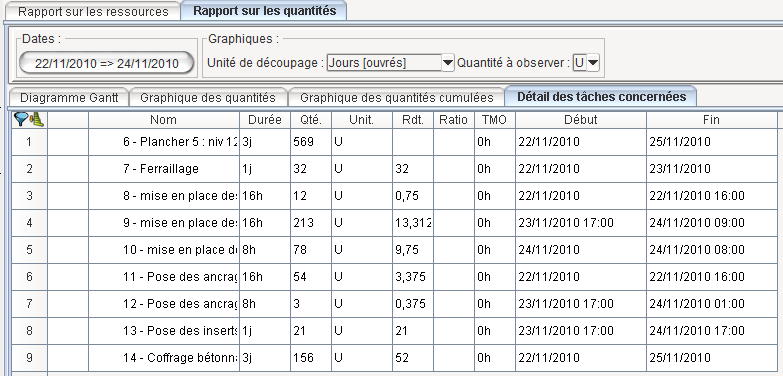
Task: Open Graphique des quantités cumulées tab
Action: [396, 97]
